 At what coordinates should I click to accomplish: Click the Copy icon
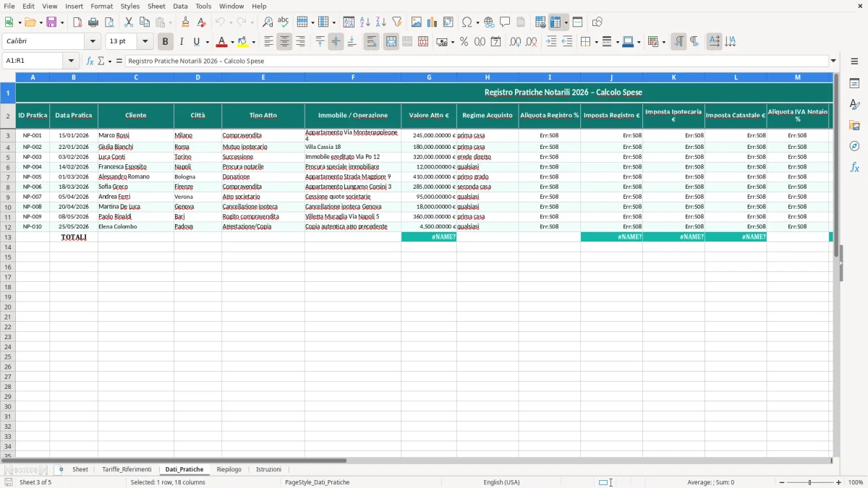tap(145, 22)
